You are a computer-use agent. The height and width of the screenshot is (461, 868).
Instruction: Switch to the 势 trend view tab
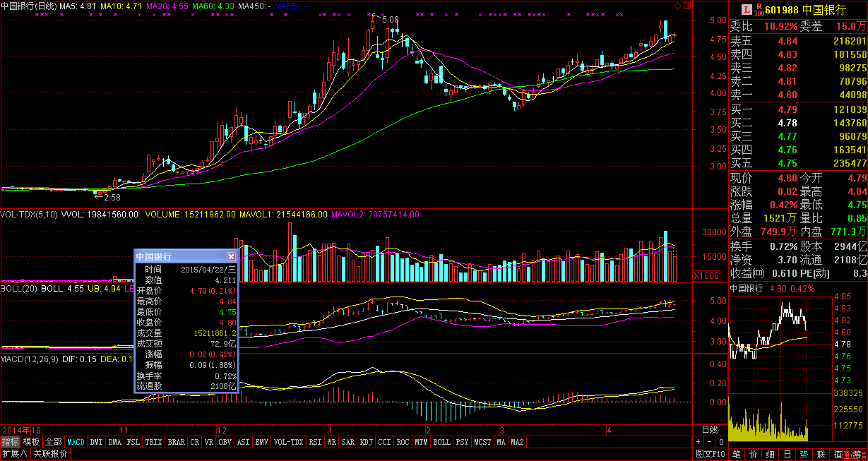[804, 454]
